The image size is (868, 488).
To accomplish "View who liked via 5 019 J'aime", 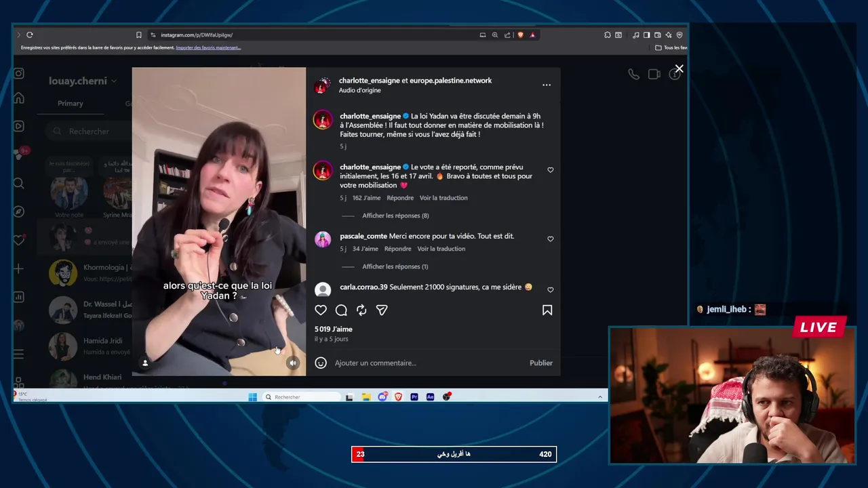I will [x=334, y=329].
